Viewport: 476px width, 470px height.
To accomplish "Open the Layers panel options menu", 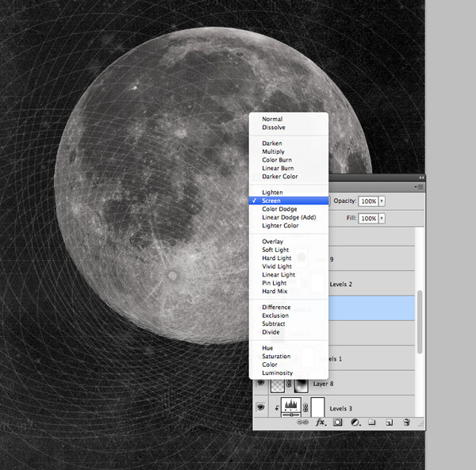I will (418, 187).
